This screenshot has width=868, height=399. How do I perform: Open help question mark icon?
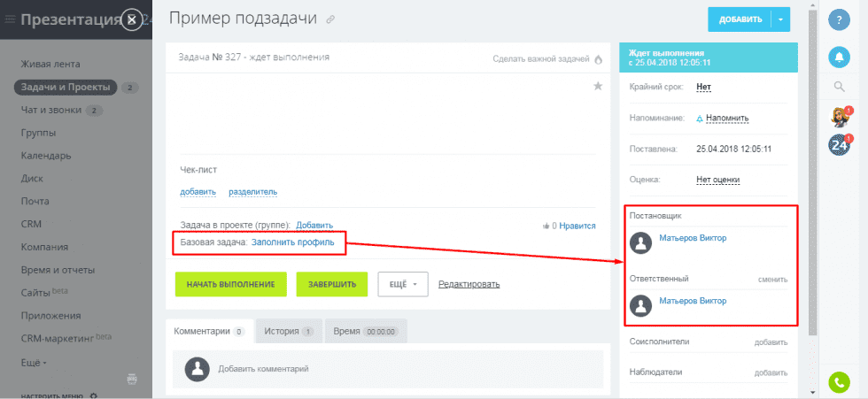pos(840,20)
